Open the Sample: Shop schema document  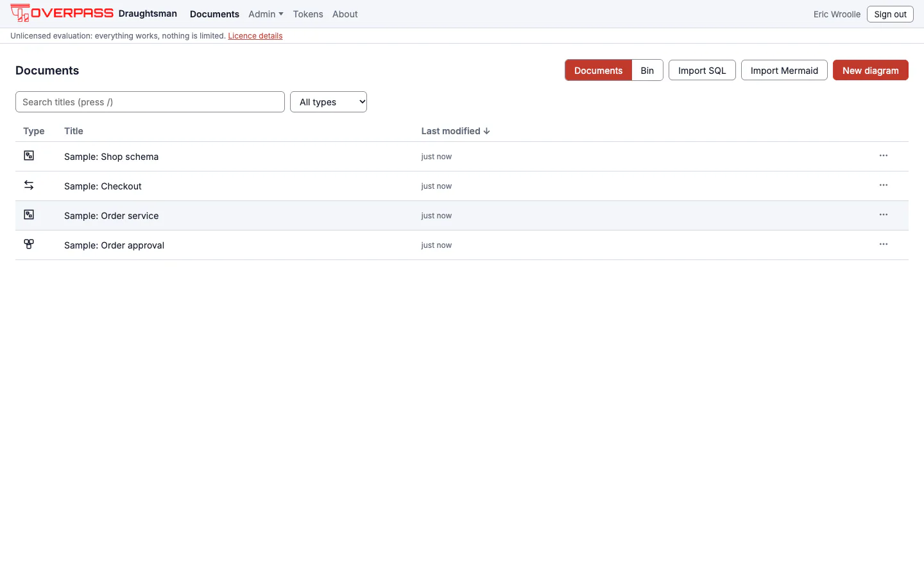pos(111,157)
